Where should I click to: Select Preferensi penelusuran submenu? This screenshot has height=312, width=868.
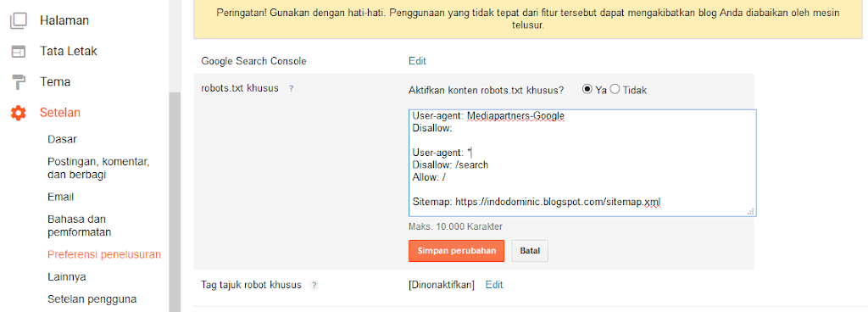104,254
